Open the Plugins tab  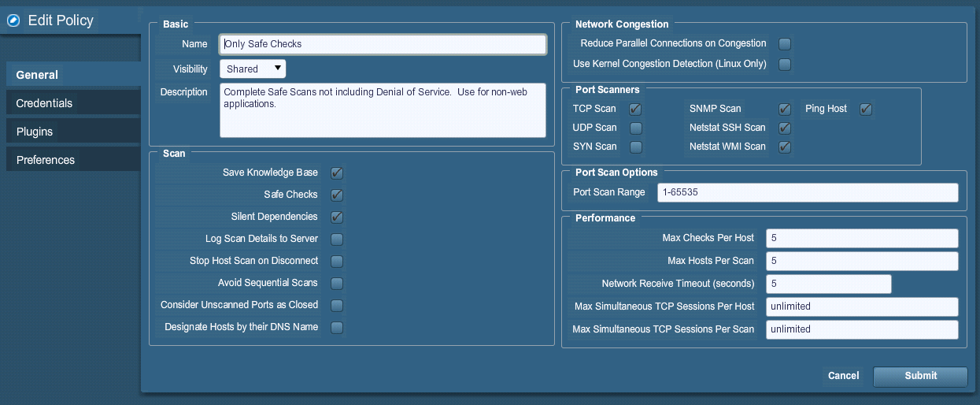tap(35, 132)
